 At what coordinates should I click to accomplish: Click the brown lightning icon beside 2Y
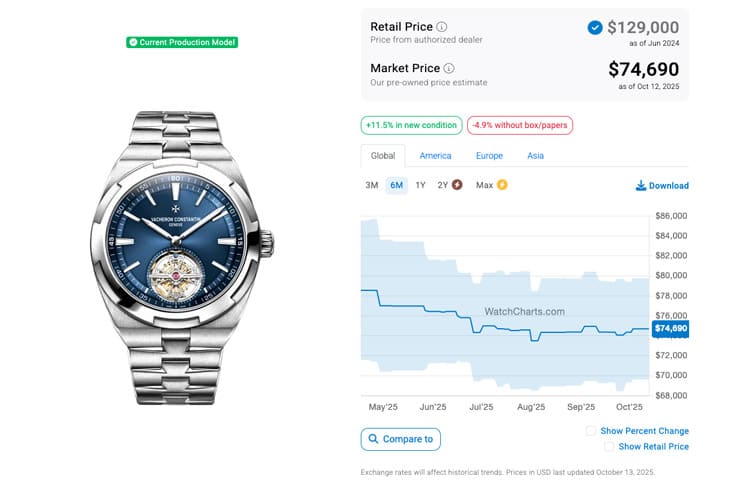click(457, 185)
